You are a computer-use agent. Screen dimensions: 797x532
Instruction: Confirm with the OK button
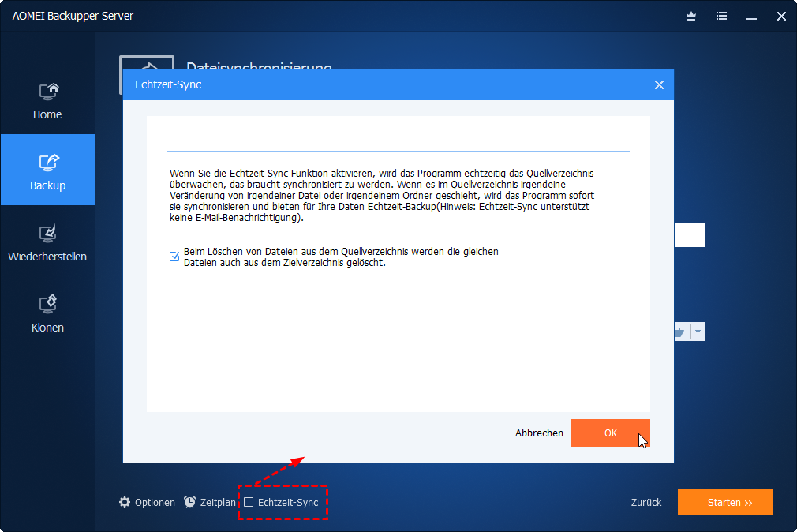tap(611, 433)
